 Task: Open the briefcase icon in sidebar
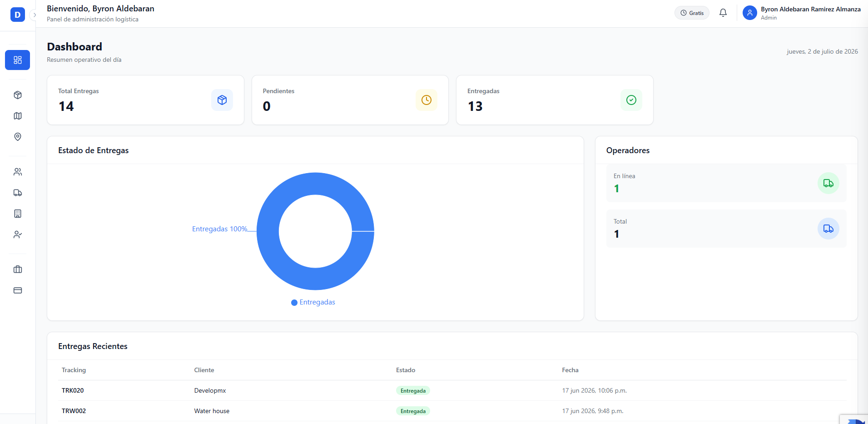[x=18, y=269]
